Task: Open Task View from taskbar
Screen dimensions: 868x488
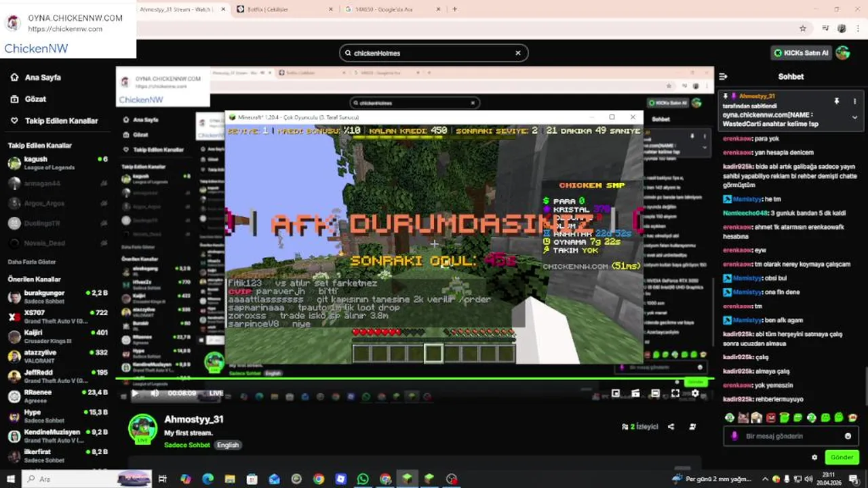Action: [x=163, y=479]
